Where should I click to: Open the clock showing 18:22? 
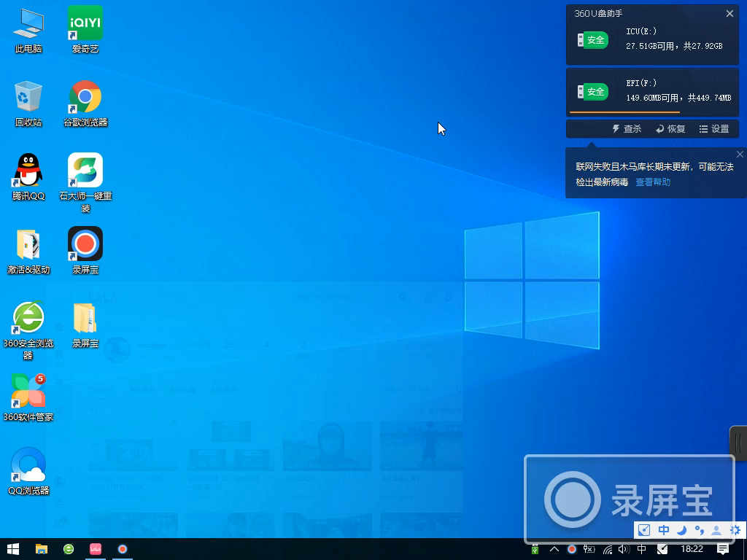click(x=692, y=549)
